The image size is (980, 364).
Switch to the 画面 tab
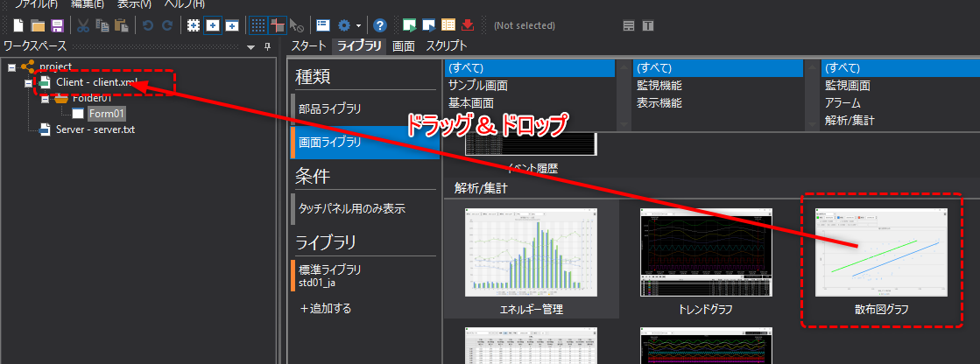404,45
